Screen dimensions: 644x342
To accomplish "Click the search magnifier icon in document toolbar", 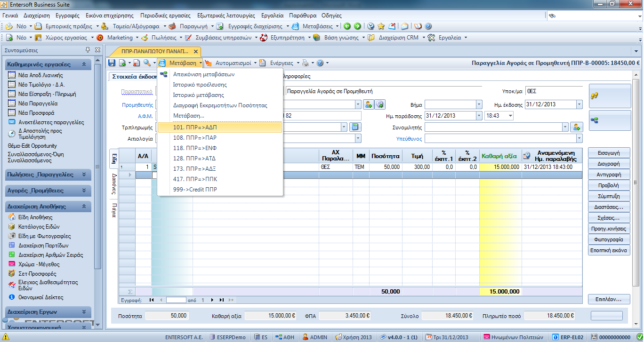I will 147,63.
